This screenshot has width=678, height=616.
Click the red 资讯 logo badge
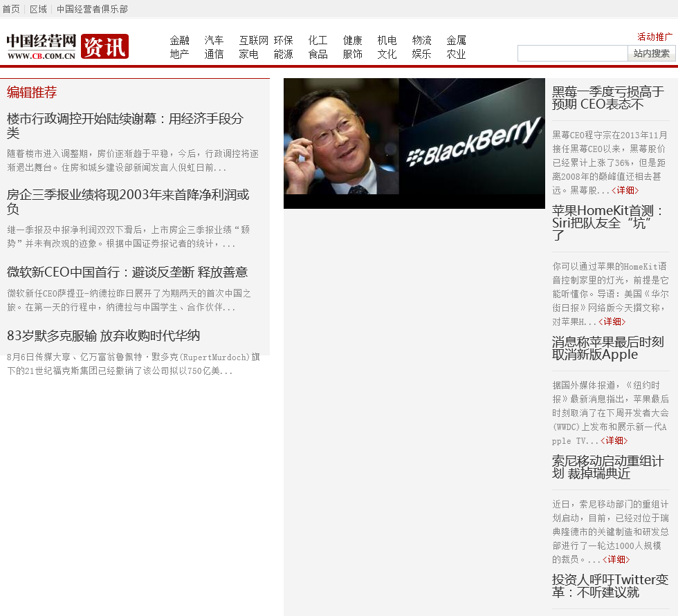click(104, 46)
